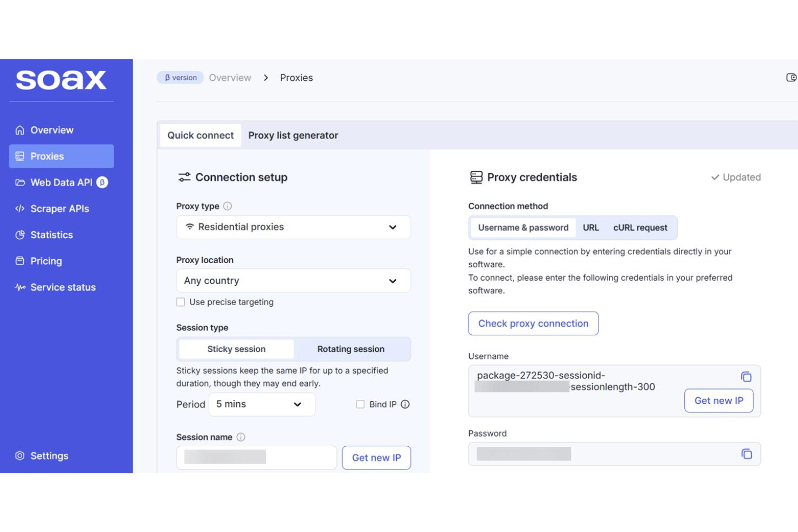Click the SOAX logo

[x=61, y=80]
